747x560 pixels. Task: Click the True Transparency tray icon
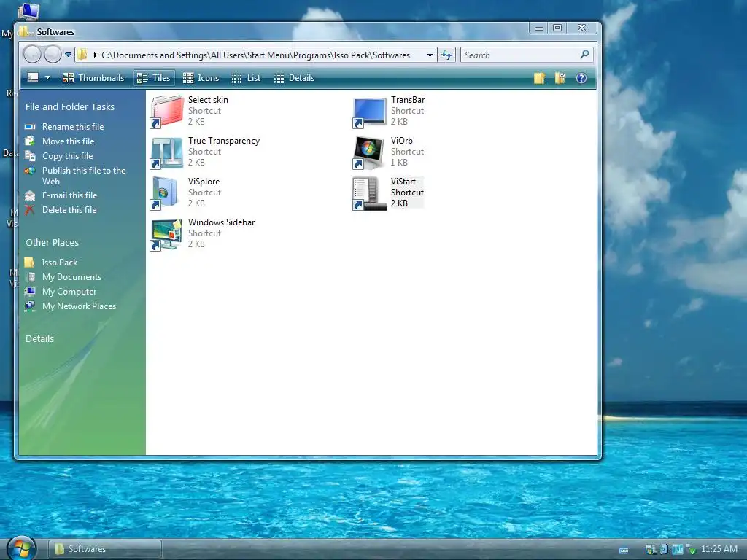pyautogui.click(x=678, y=550)
